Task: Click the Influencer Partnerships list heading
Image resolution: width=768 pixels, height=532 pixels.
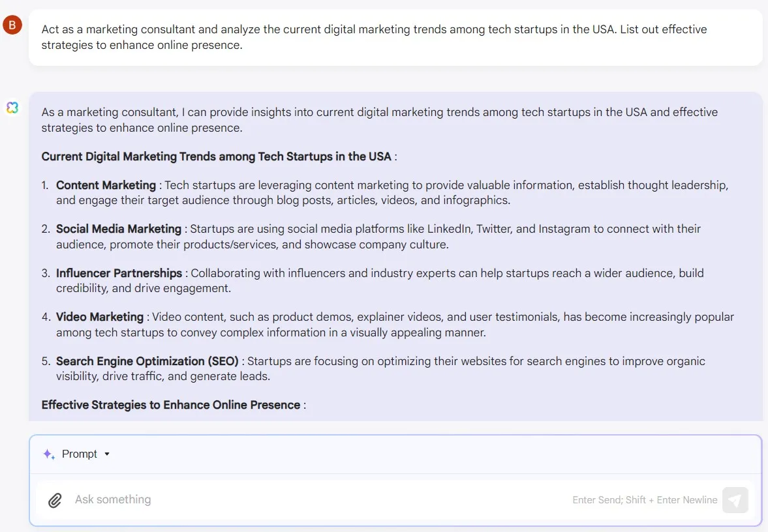Action: point(119,273)
